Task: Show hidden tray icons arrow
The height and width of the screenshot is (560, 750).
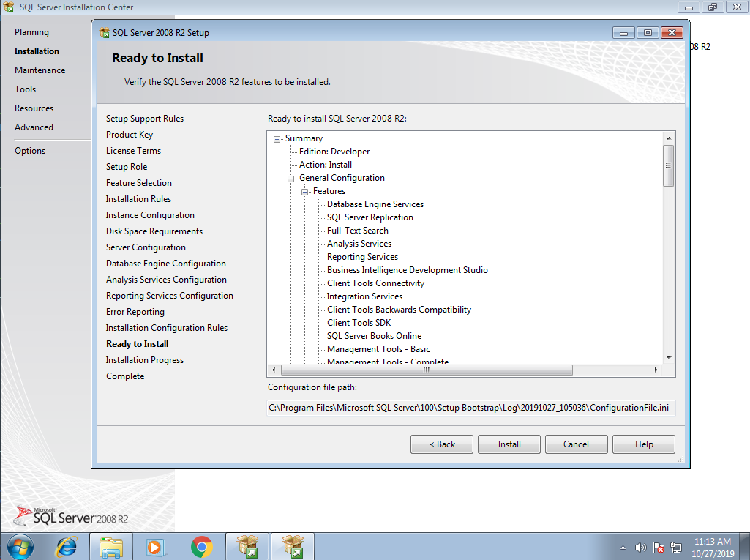Action: (623, 548)
